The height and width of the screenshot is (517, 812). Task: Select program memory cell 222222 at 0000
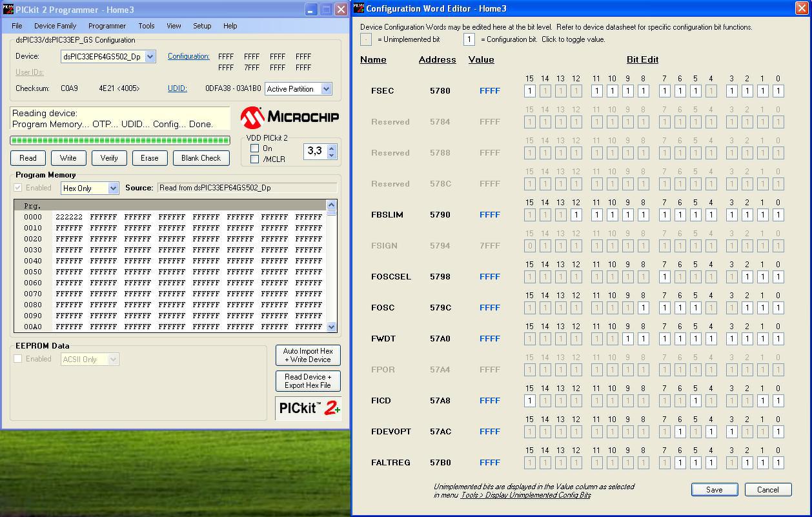(69, 218)
